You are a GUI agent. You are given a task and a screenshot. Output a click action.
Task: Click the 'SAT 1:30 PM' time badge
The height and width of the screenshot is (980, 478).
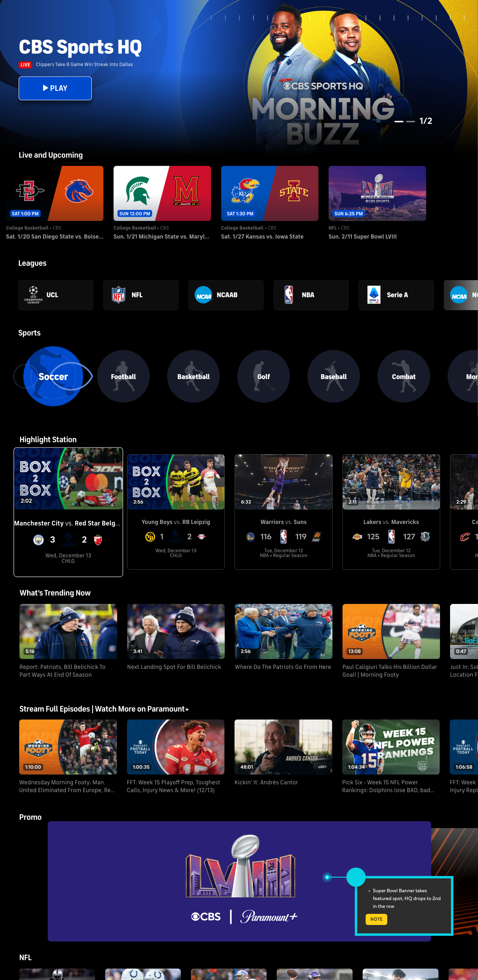pos(240,213)
